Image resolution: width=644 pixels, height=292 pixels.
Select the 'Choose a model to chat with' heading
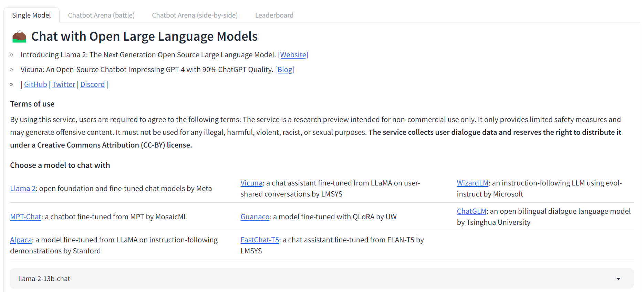pyautogui.click(x=60, y=165)
